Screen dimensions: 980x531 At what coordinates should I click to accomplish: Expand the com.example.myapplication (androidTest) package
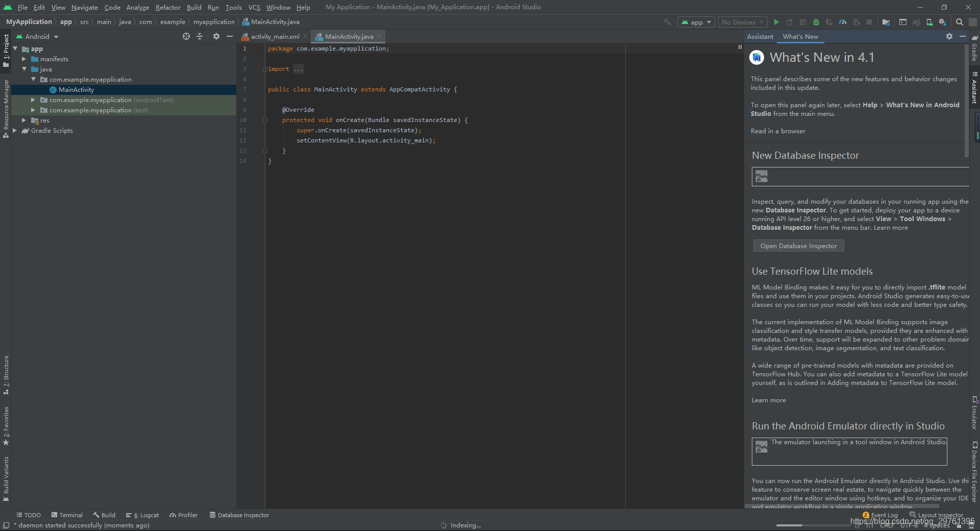(33, 100)
